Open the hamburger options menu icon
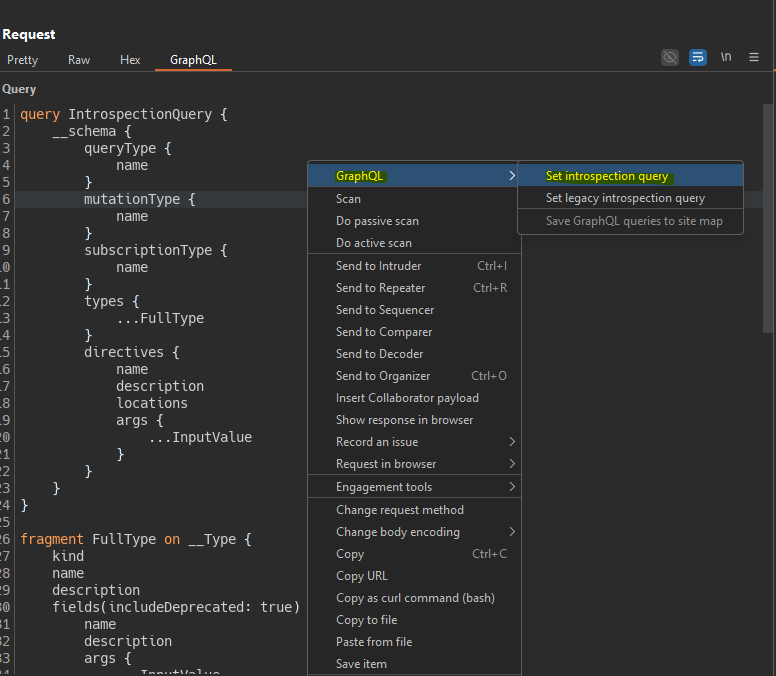Screen dimensions: 776x676 pos(754,57)
